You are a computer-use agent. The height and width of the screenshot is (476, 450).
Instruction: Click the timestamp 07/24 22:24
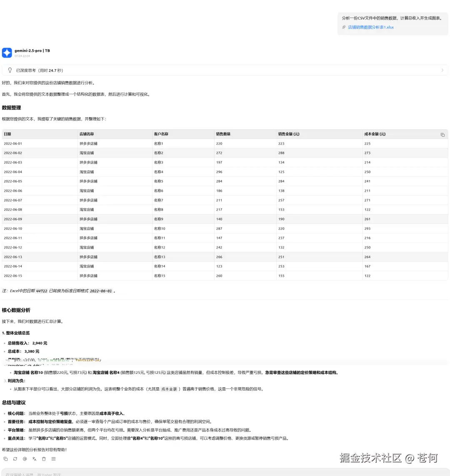(22, 56)
